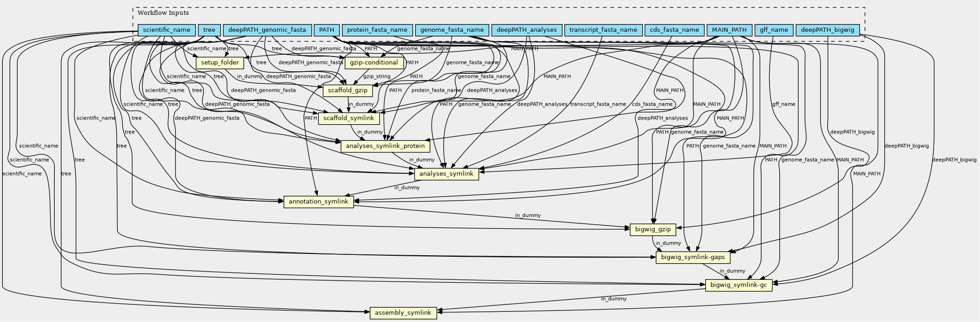Image resolution: width=980 pixels, height=322 pixels.
Task: Select the scaffold_gzip step node
Action: (348, 90)
